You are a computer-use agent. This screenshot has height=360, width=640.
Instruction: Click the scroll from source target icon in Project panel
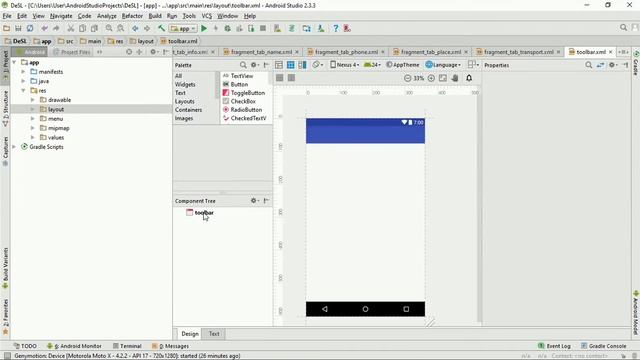129,52
